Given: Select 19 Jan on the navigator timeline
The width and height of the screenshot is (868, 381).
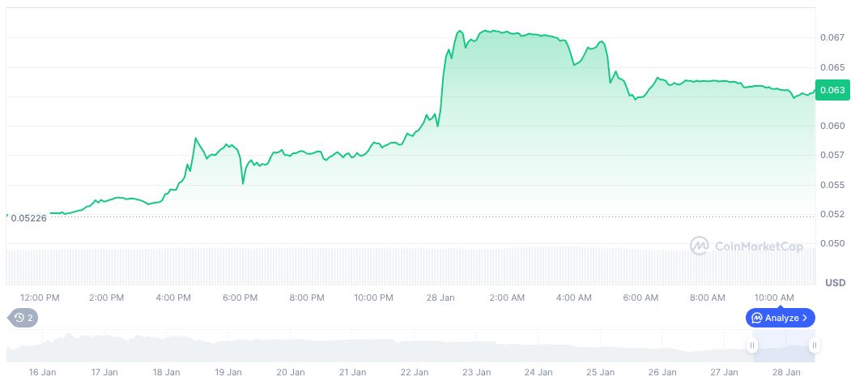Looking at the screenshot, I should click(228, 372).
